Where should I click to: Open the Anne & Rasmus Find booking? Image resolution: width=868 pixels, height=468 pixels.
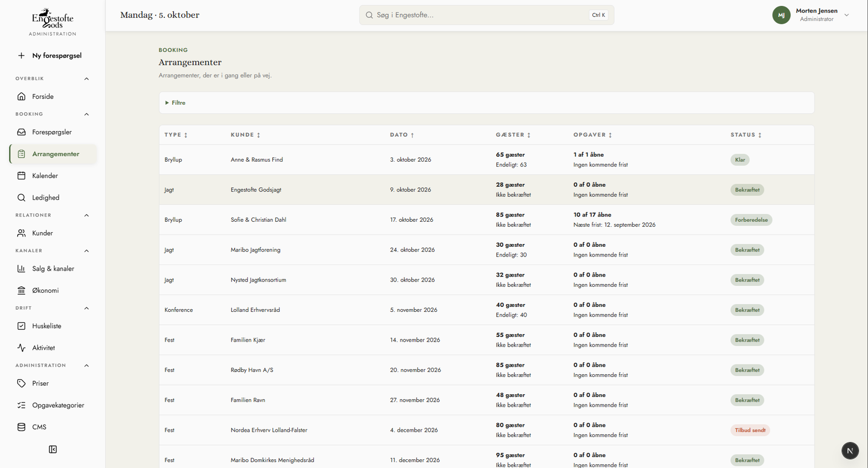(x=487, y=159)
